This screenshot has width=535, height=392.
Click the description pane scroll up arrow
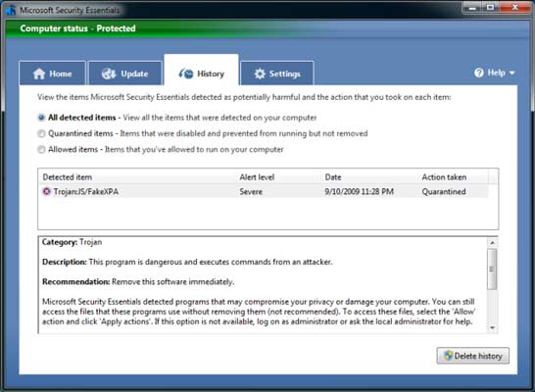[x=492, y=243]
